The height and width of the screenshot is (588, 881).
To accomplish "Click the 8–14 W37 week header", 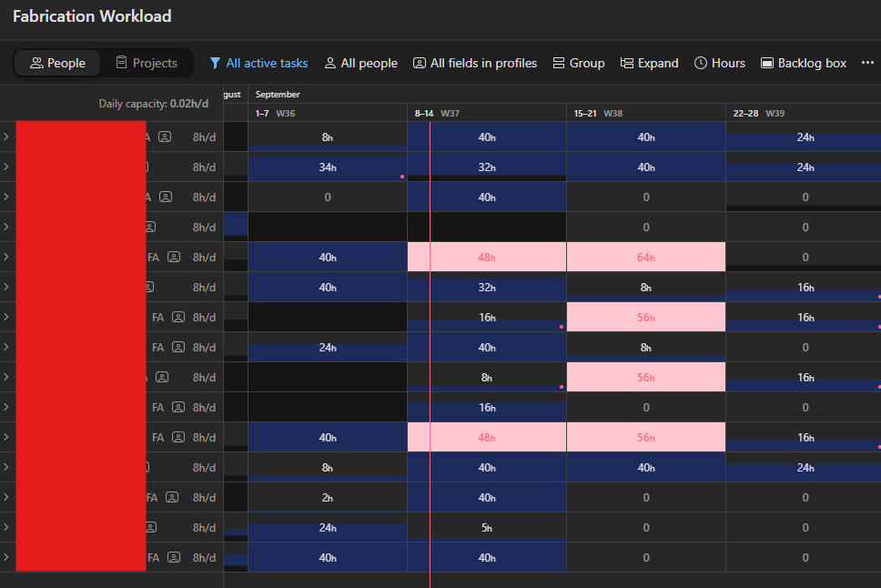I will tap(437, 113).
